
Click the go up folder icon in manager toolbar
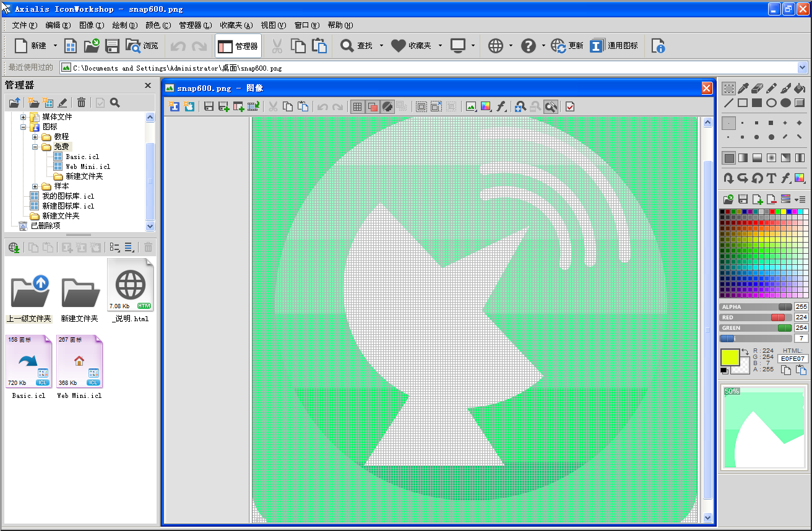coord(14,103)
